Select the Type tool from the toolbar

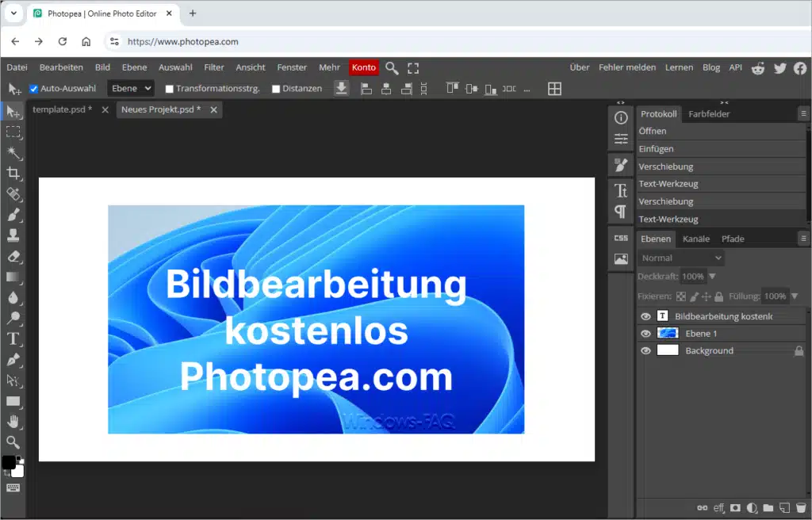(11, 338)
